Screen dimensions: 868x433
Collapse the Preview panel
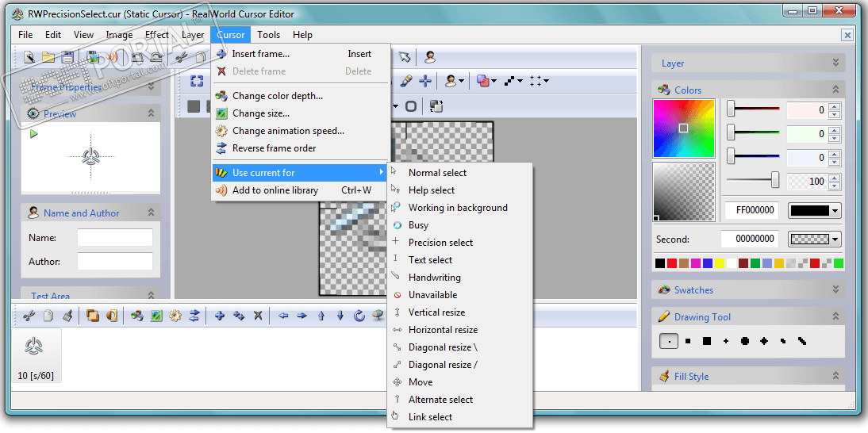pyautogui.click(x=151, y=113)
